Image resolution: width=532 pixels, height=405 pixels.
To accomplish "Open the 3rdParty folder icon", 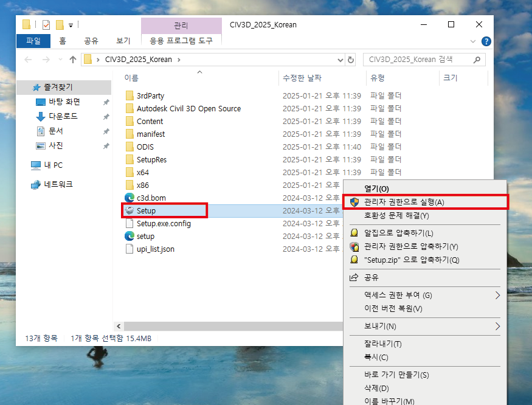I will [130, 95].
